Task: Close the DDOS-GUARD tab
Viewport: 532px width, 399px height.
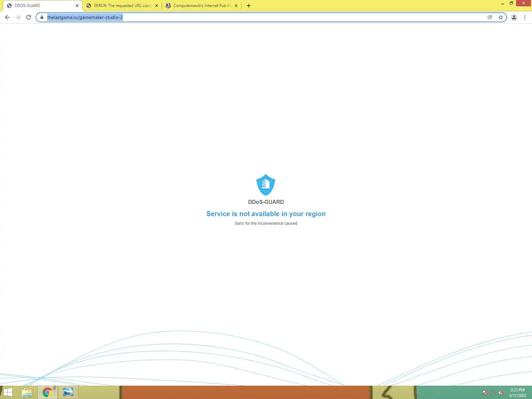Action: 77,6
